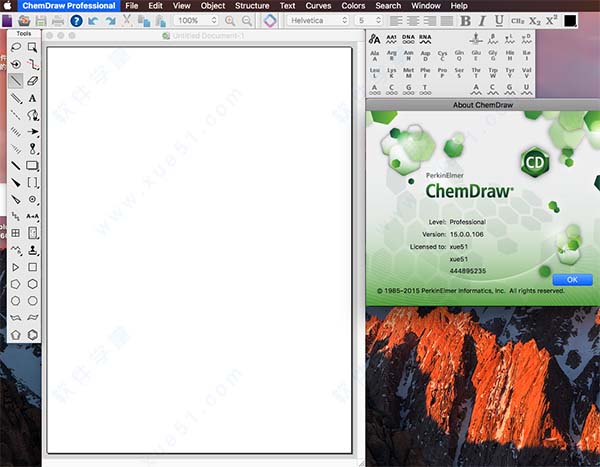Open the ChemDraw Help question icon
Screen dimensions: 600x467
click(76, 21)
